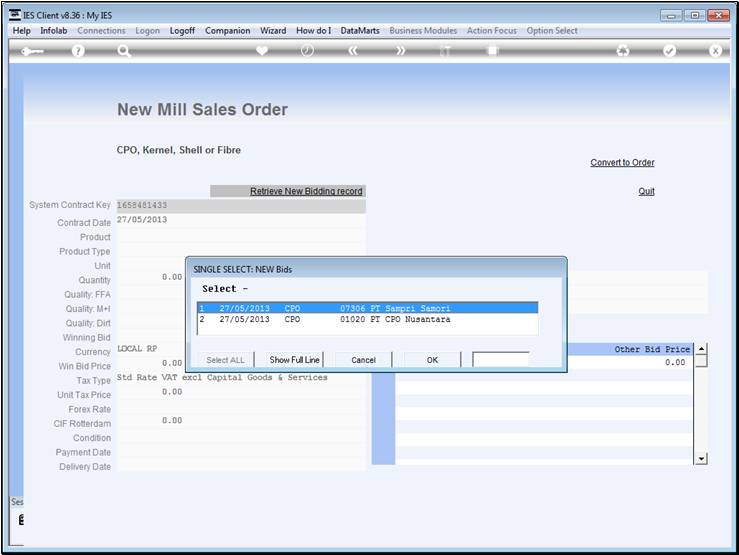Open the Help menu
Screen dimensions: 739x555
pos(21,31)
